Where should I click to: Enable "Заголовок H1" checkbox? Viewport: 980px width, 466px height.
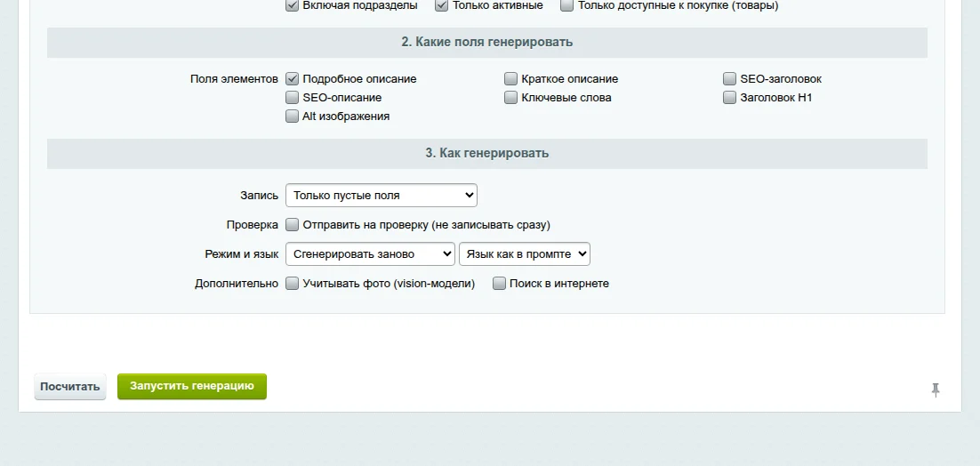729,98
